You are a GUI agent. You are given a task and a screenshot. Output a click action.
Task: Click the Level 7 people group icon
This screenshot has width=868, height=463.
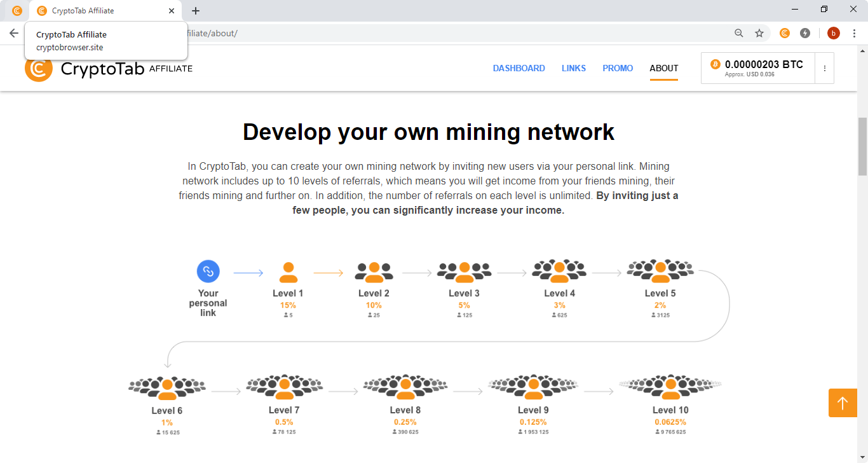click(284, 387)
